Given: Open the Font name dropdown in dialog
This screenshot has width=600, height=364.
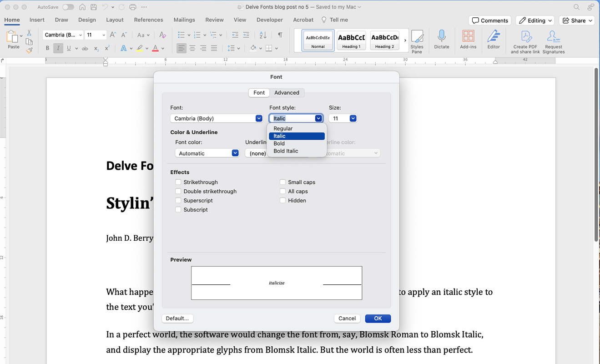Looking at the screenshot, I should (x=259, y=118).
